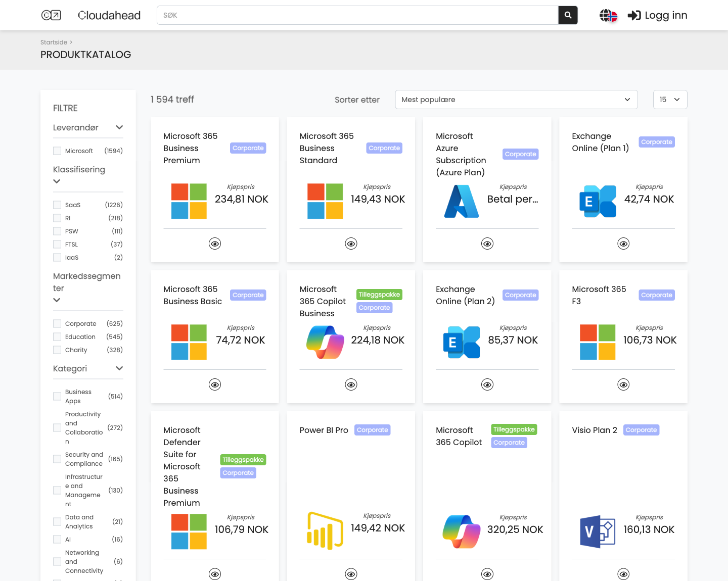Click the Logg inn link text

click(x=666, y=15)
